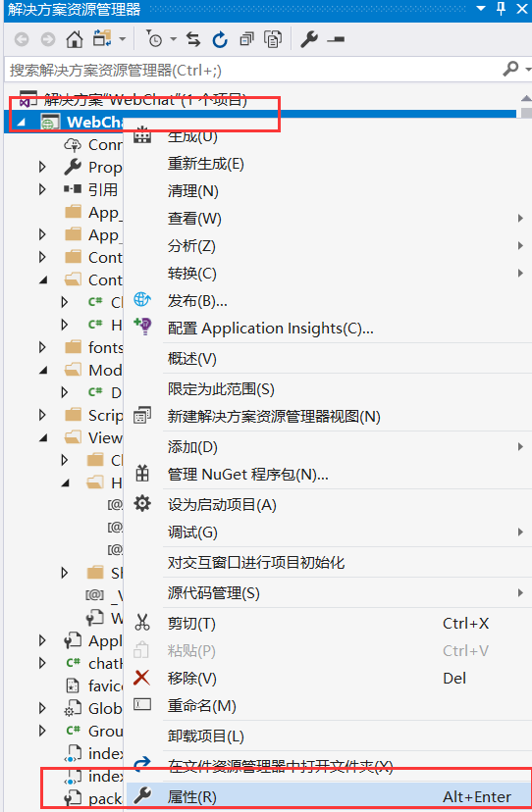Screen dimensions: 532x812
Task: Select 卸载项目(L) in context menu
Action: tap(206, 736)
